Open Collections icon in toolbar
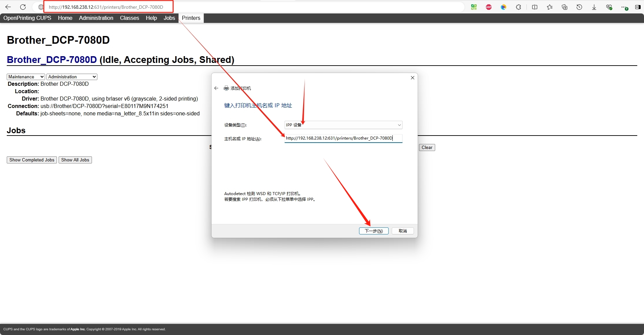The height and width of the screenshot is (335, 644). pyautogui.click(x=565, y=7)
